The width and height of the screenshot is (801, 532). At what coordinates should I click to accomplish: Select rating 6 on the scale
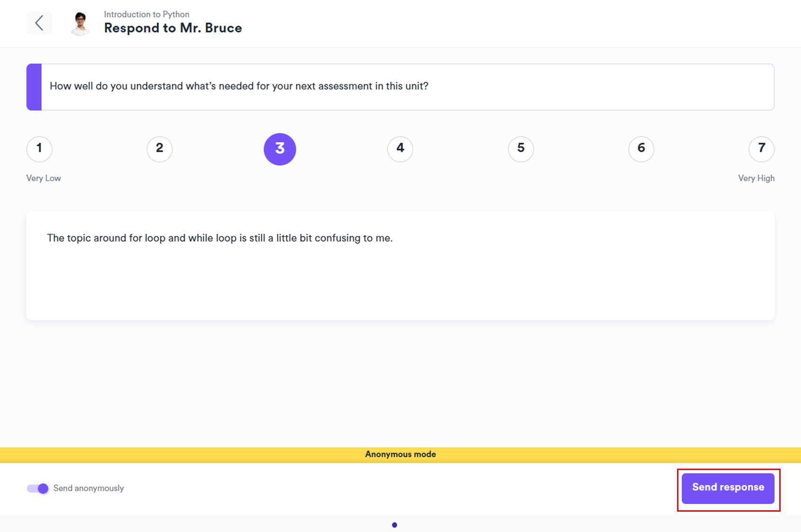[x=641, y=148]
